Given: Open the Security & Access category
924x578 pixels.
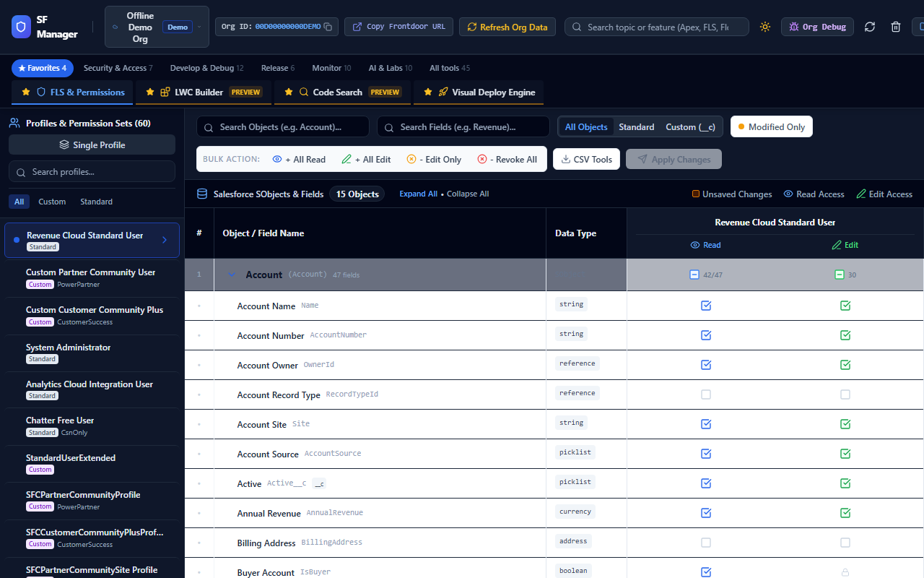Looking at the screenshot, I should pos(118,68).
